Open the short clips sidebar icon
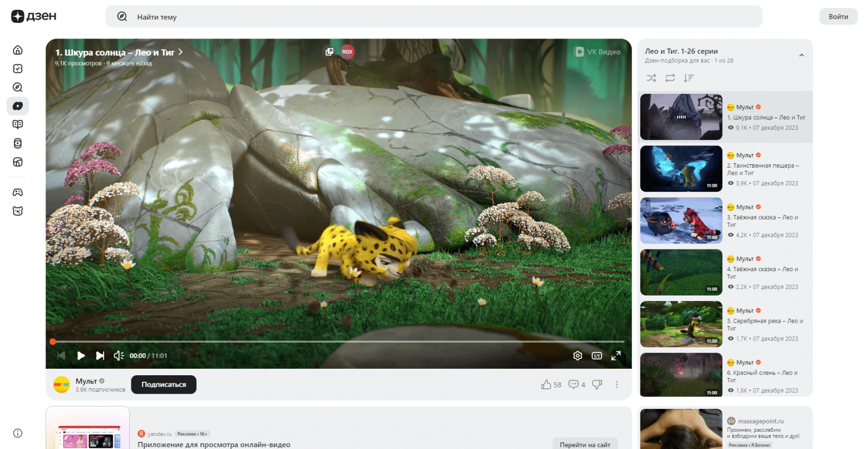The height and width of the screenshot is (449, 868). pyautogui.click(x=18, y=143)
